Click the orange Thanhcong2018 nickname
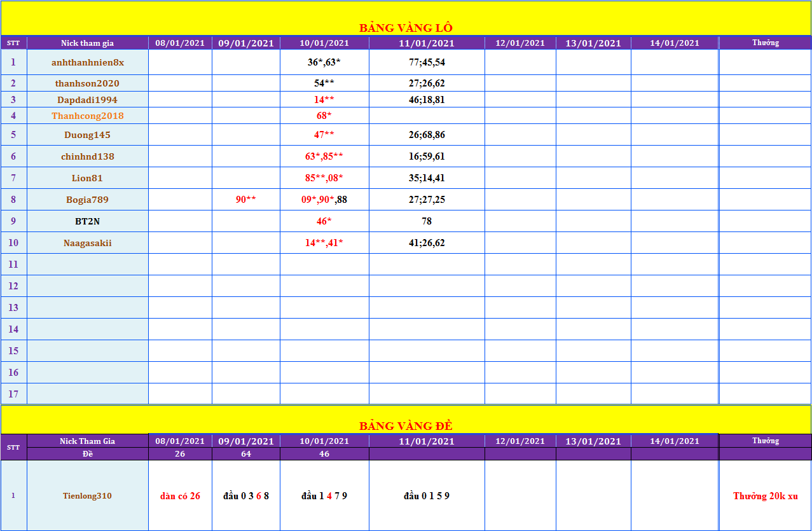 click(x=88, y=116)
